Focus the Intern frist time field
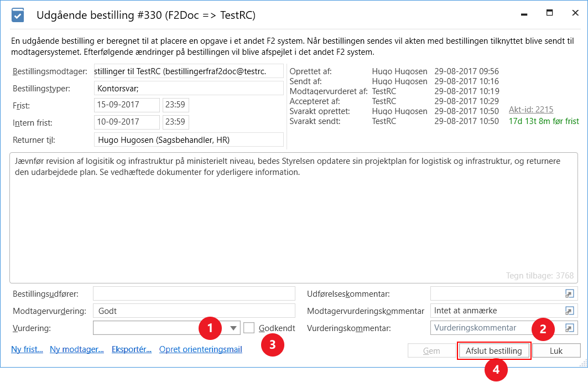Image resolution: width=588 pixels, height=382 pixels. pos(175,122)
